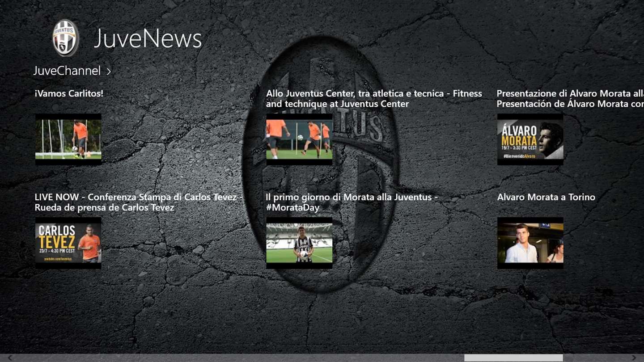The height and width of the screenshot is (362, 644).
Task: Open the Álvaro Morata presentation thumbnail
Action: 530,139
